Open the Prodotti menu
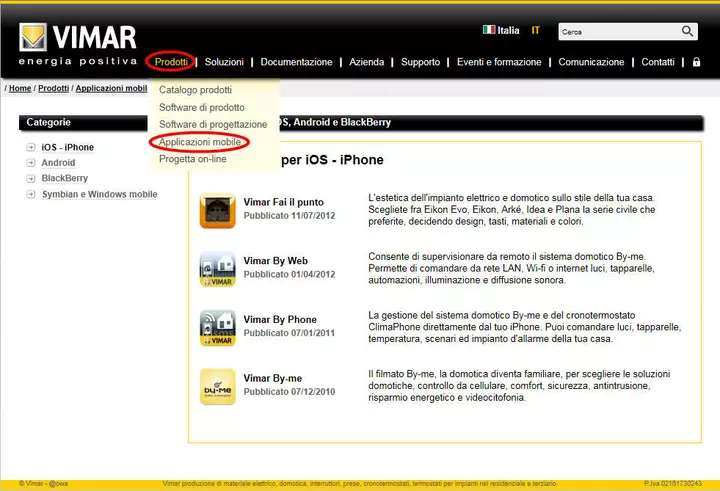Viewport: 720px width, 491px height. [171, 62]
